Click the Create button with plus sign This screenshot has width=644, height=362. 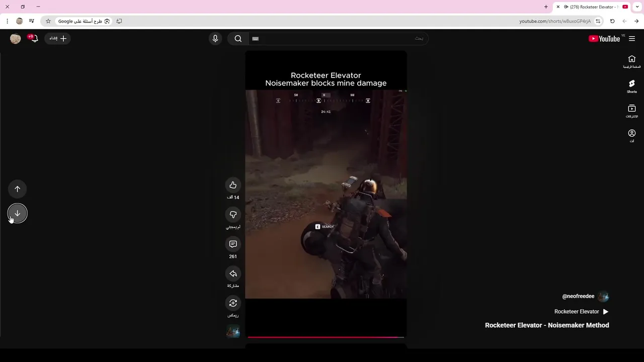(x=57, y=38)
